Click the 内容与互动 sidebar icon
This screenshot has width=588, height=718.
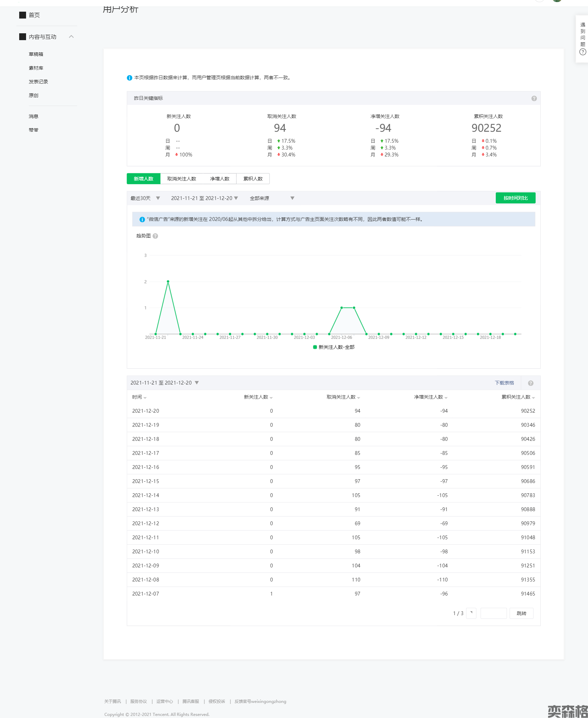[23, 37]
